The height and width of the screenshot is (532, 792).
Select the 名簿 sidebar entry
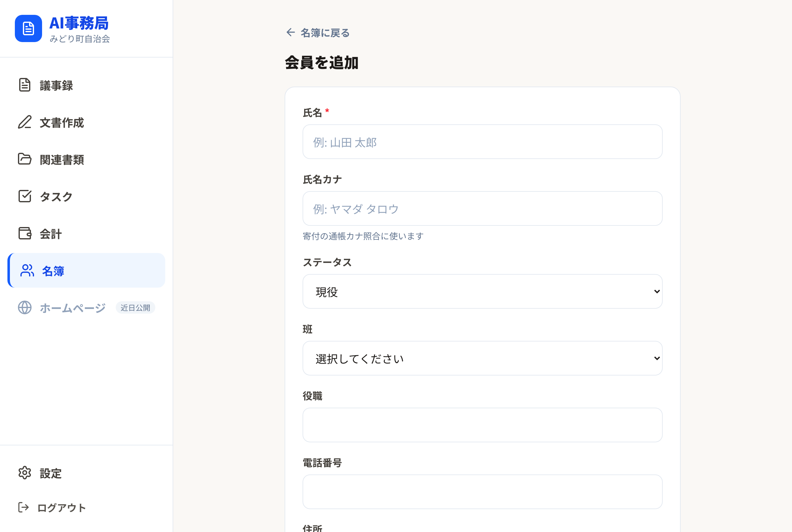(x=86, y=270)
